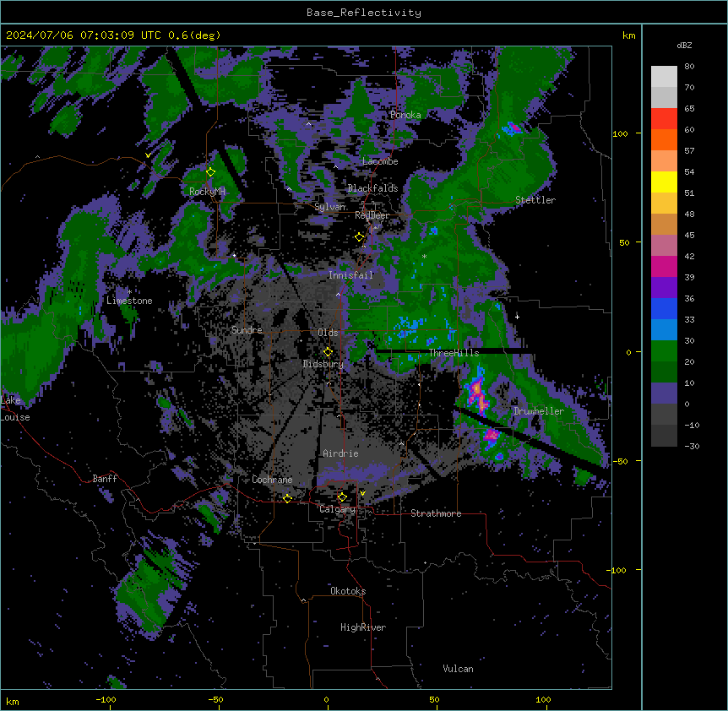This screenshot has height=711, width=728.
Task: Click the km unit label at top right
Action: point(628,35)
